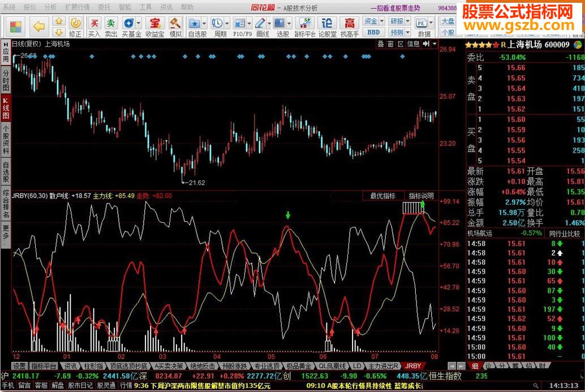Viewport: 585px width, 392px height.
Task: Switch to 主力进出R indicator tab
Action: [383, 367]
